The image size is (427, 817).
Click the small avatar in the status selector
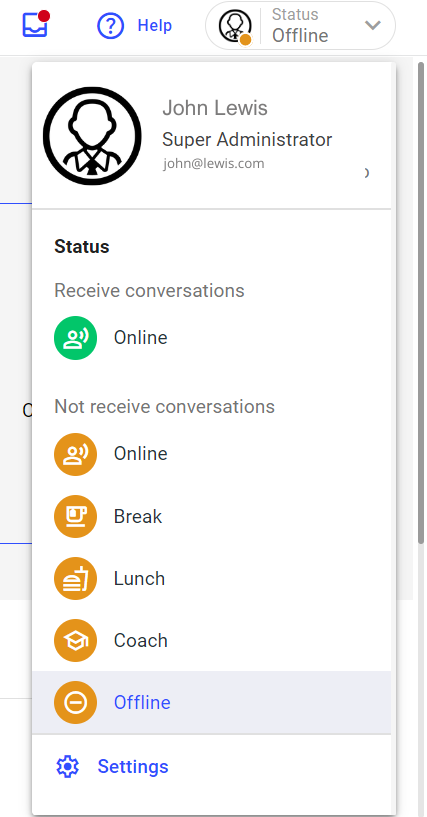(x=235, y=26)
